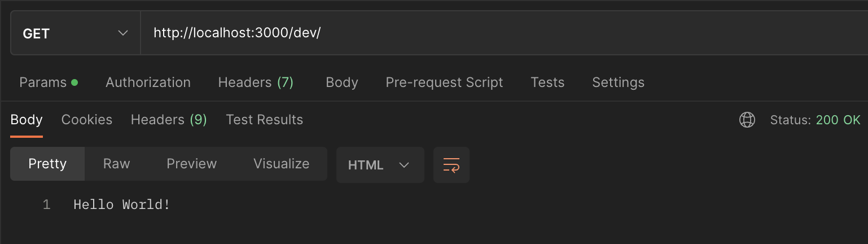Toggle the word wrap lines icon
The image size is (868, 244).
pos(451,165)
